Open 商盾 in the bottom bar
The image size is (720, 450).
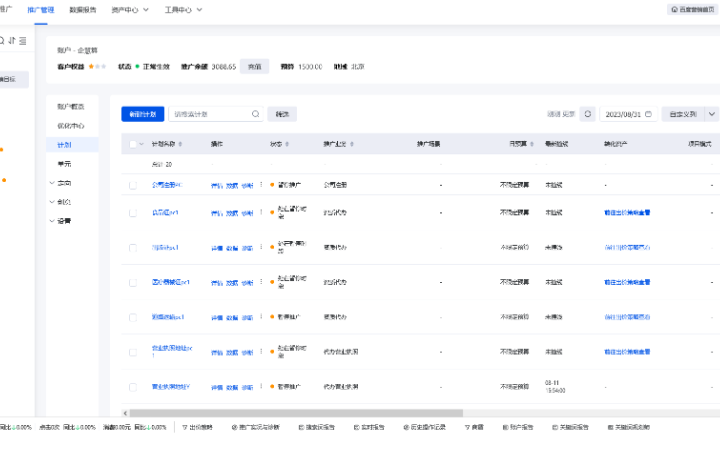[x=474, y=427]
